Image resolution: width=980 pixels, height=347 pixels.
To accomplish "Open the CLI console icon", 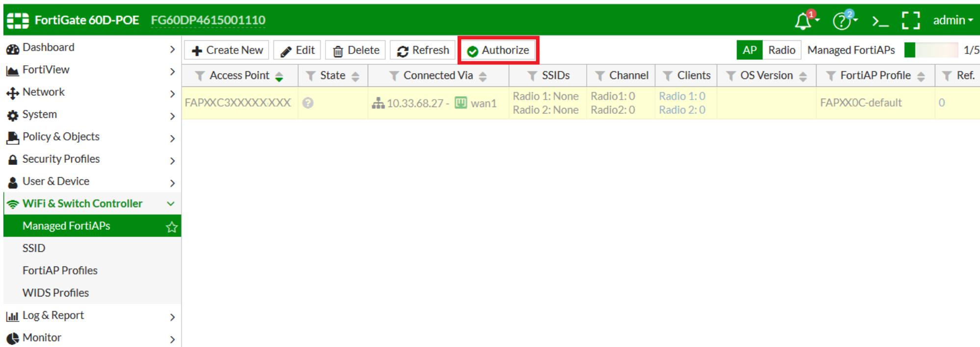I will pos(880,21).
